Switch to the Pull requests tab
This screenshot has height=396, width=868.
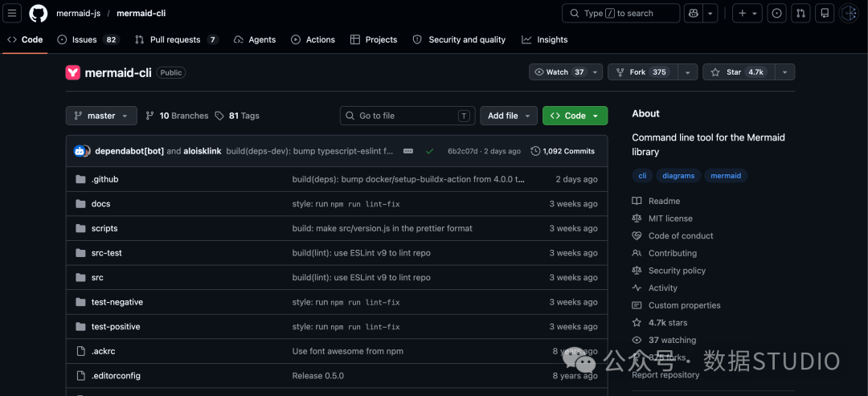(x=177, y=40)
